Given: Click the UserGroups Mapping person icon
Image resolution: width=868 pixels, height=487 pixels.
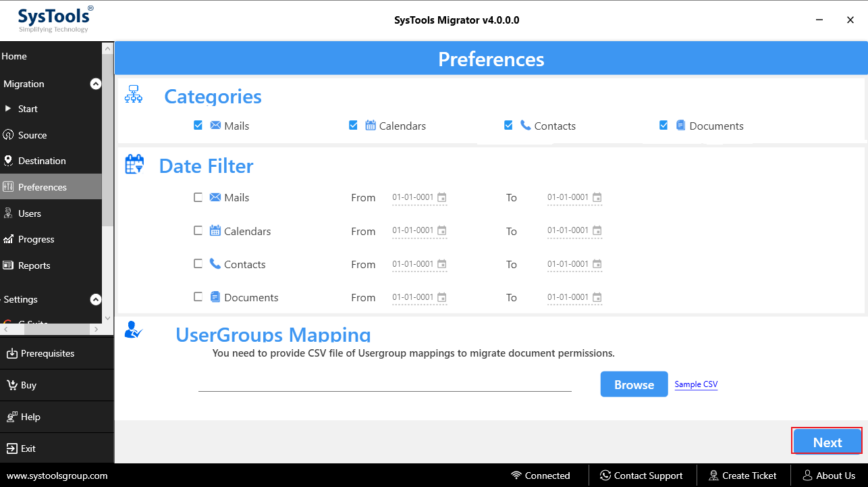Looking at the screenshot, I should tap(134, 330).
